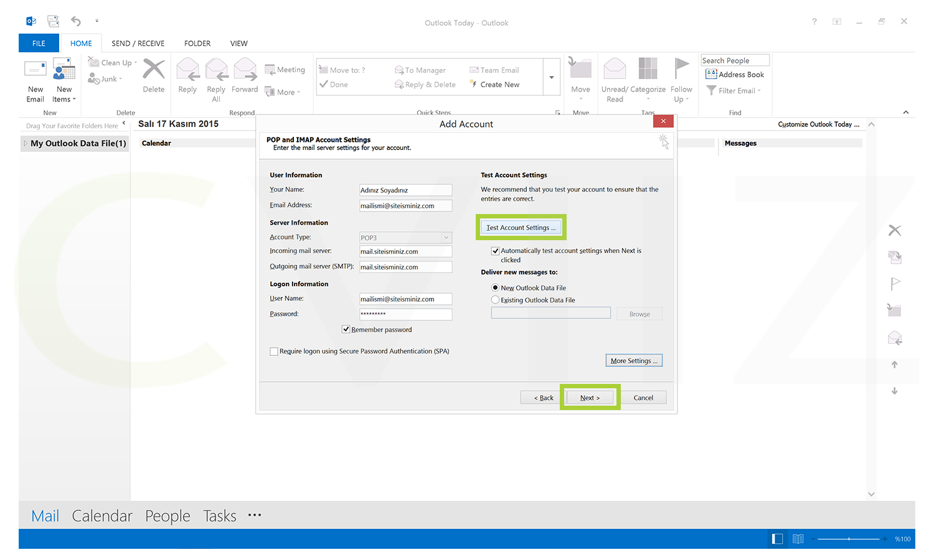Click the down arrow on right sidebar
The height and width of the screenshot is (560, 934).
pos(895,391)
